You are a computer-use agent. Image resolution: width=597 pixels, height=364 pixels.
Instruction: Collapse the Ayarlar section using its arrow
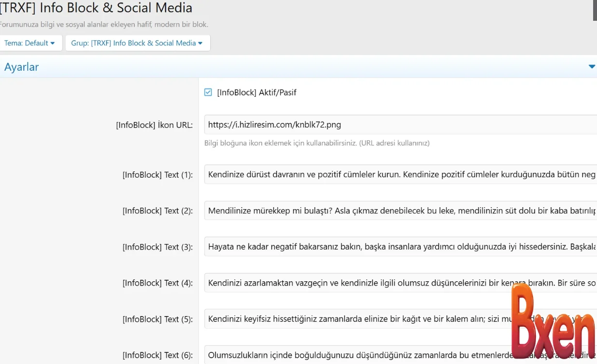[591, 67]
